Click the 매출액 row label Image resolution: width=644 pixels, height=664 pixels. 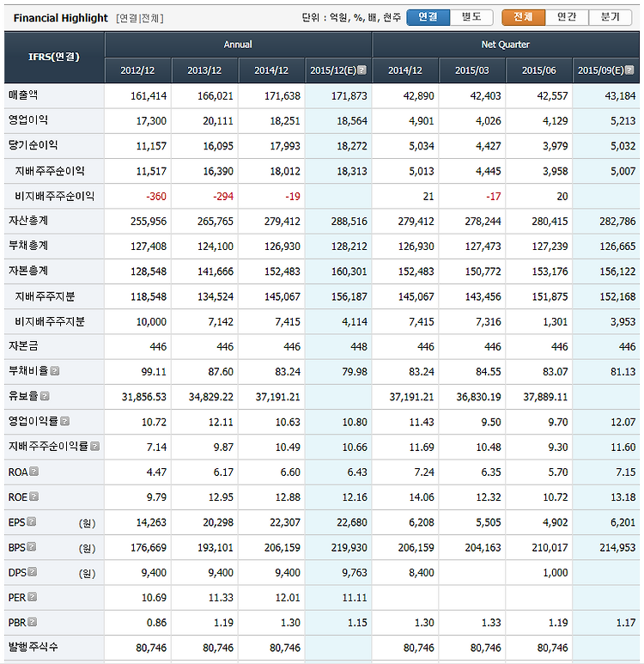(23, 94)
